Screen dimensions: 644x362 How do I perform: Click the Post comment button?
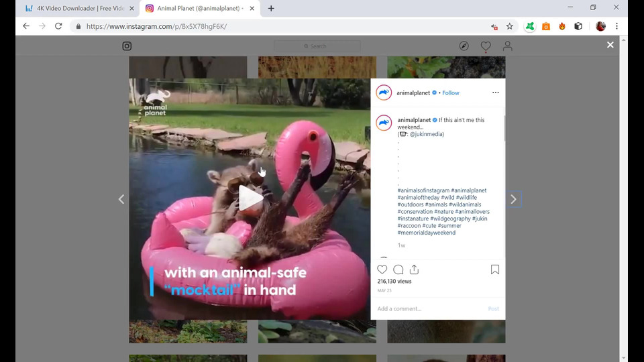coord(493,308)
